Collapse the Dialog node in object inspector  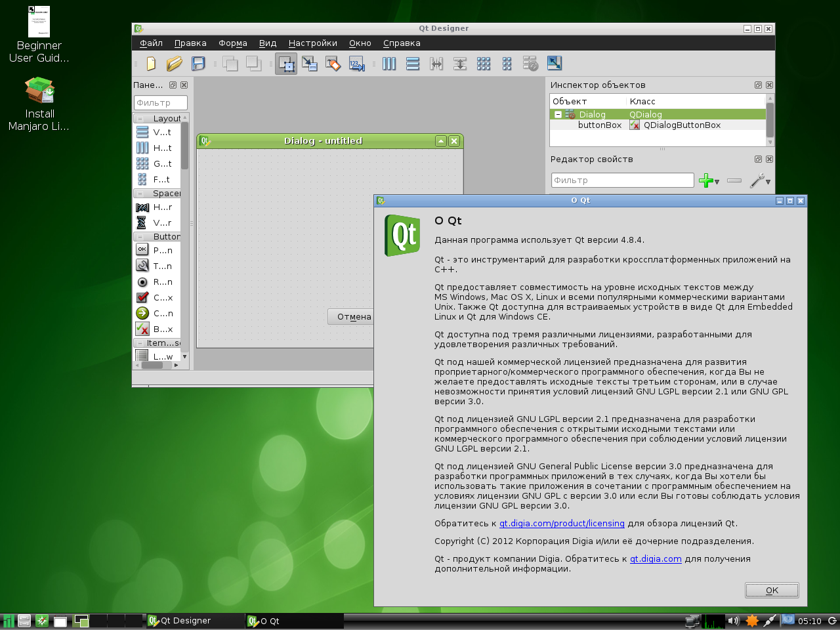pyautogui.click(x=558, y=114)
